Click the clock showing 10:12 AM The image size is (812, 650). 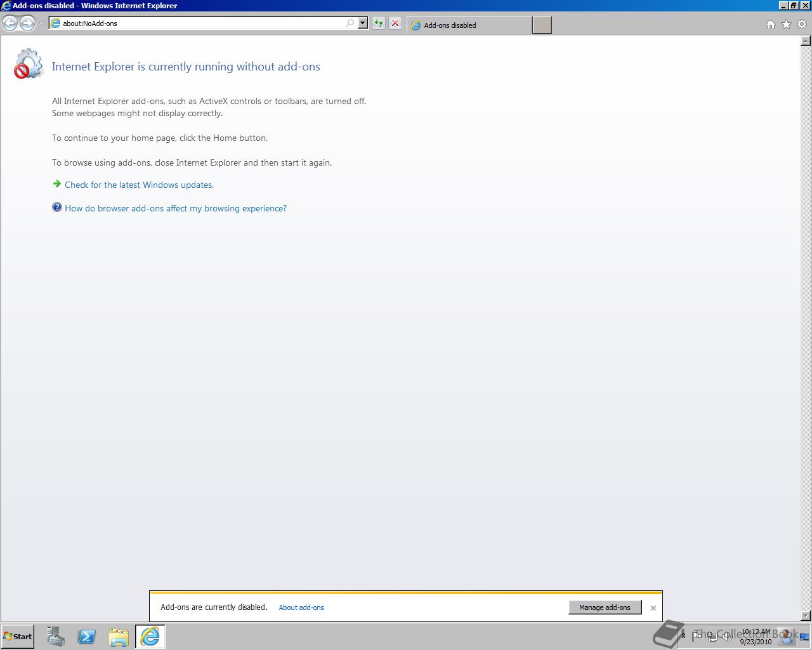coord(756,637)
